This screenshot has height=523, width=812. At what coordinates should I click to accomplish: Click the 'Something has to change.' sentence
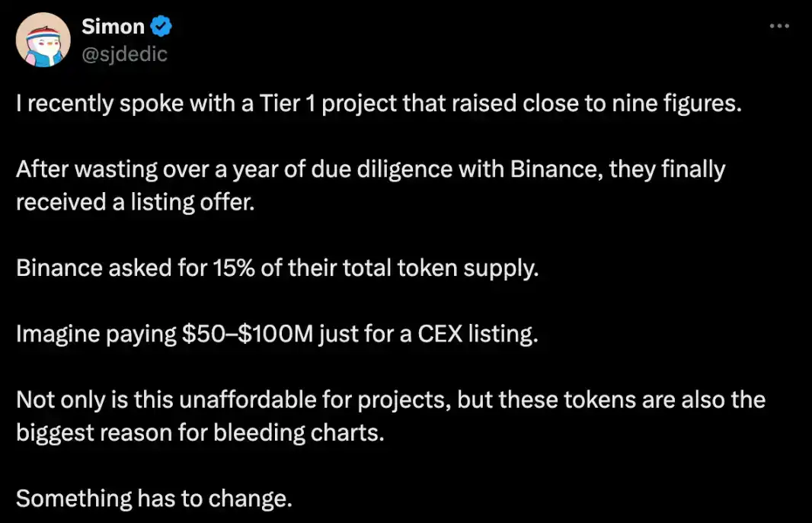tap(155, 498)
